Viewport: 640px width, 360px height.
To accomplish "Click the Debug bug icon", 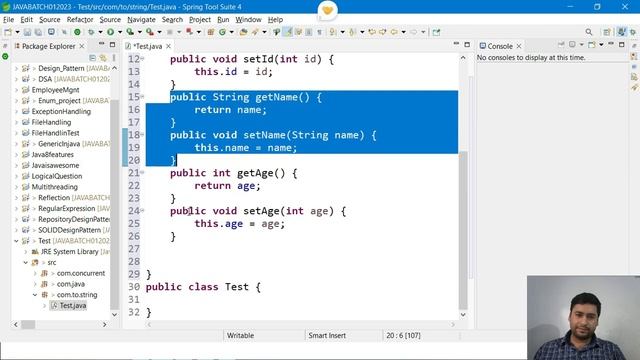I will [91, 32].
